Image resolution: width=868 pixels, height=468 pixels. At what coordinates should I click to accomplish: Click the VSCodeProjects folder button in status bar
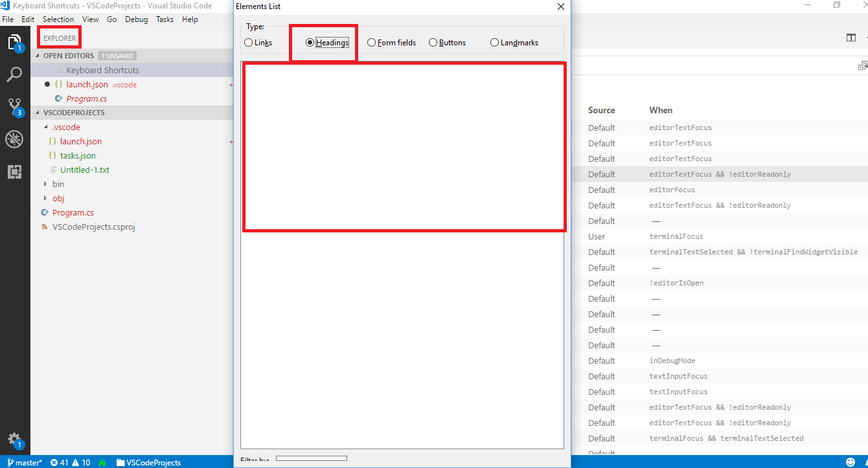point(148,462)
